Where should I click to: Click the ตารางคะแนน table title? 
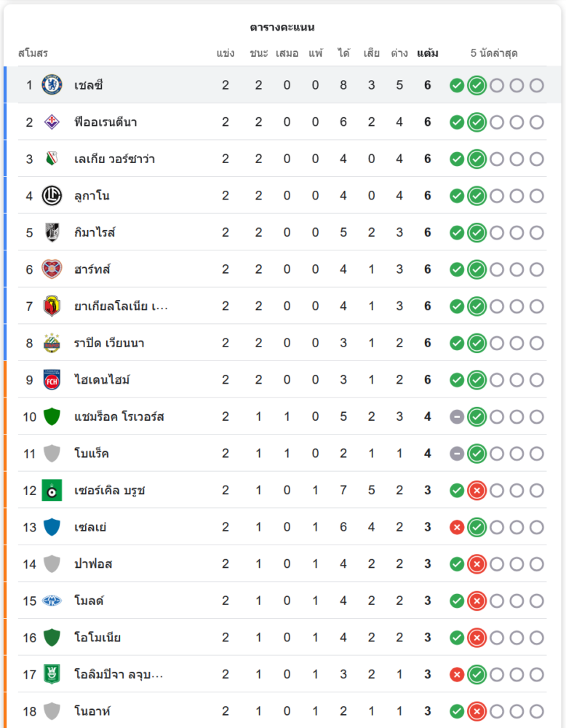point(282,28)
